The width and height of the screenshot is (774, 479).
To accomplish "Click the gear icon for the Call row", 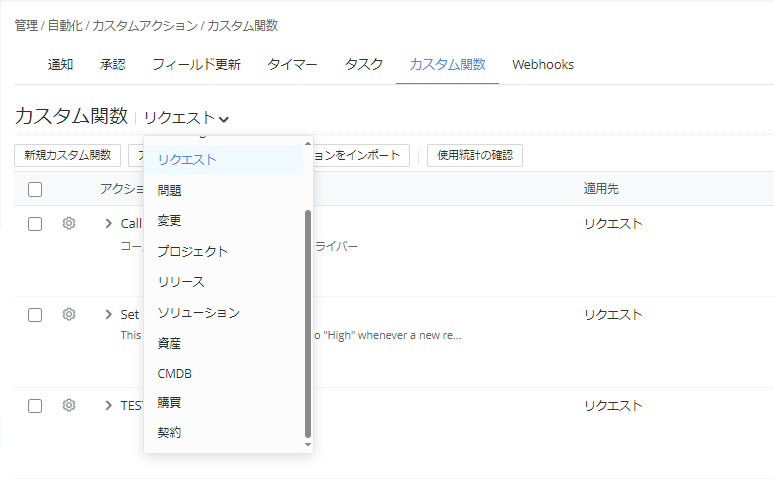I will pyautogui.click(x=69, y=224).
